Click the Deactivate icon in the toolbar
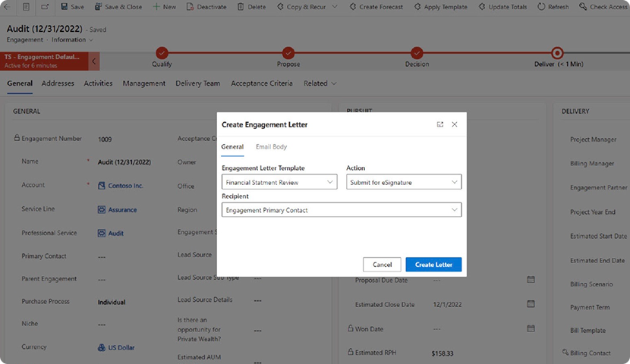This screenshot has width=630, height=364. coord(190,7)
